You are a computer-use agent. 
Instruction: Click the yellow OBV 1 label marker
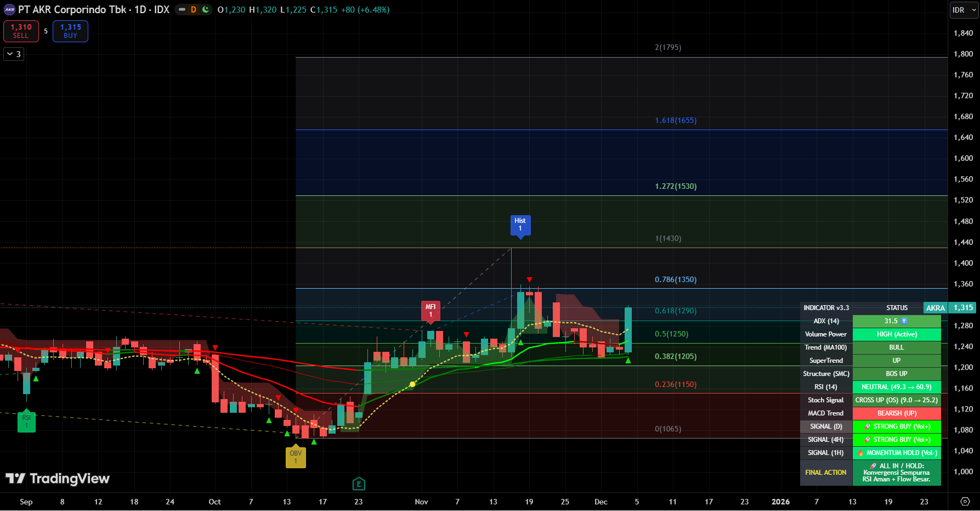click(296, 457)
